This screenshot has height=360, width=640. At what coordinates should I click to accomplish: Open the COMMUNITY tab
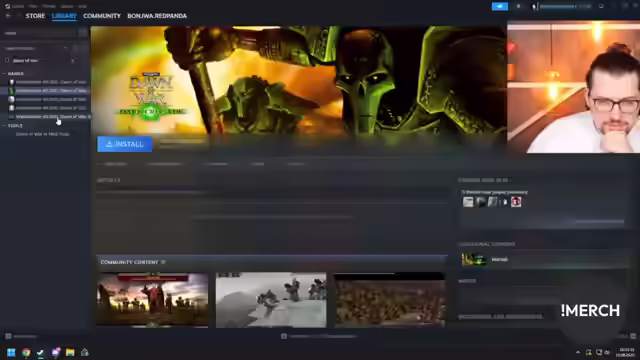pos(102,16)
